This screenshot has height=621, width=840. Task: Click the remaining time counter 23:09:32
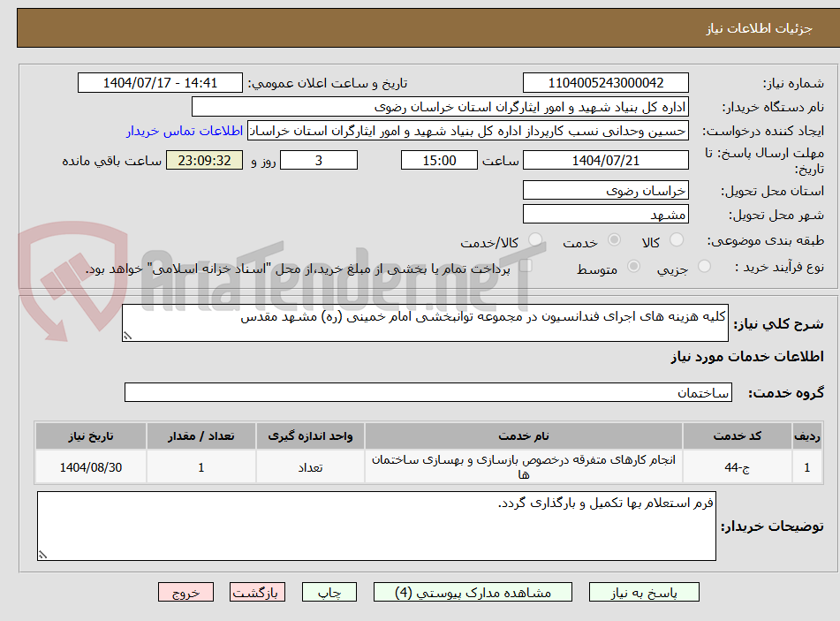204,160
